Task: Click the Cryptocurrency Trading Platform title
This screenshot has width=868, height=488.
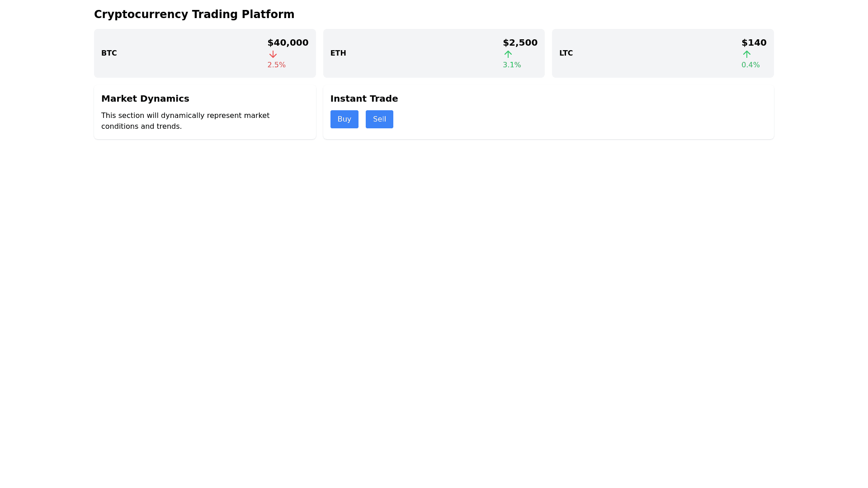Action: coord(194,14)
